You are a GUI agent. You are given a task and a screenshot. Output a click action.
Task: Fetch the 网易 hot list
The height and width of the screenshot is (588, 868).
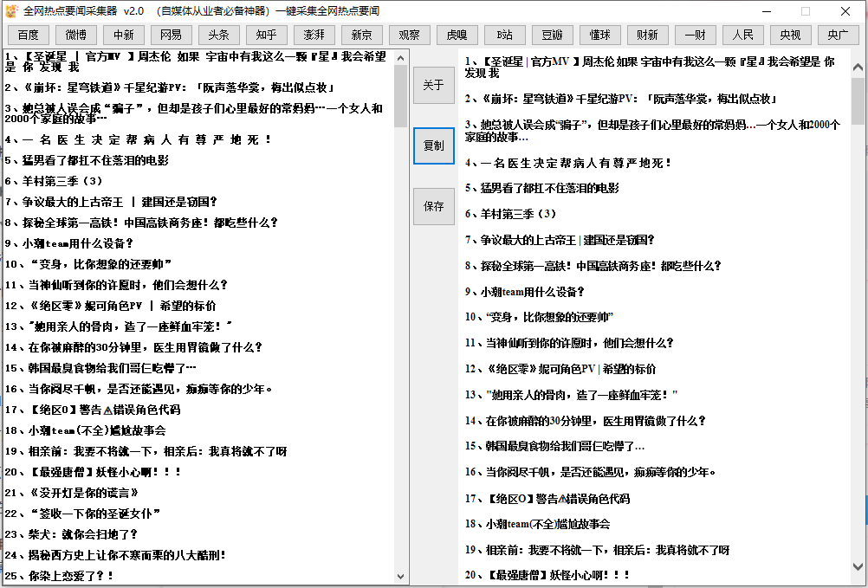[173, 35]
